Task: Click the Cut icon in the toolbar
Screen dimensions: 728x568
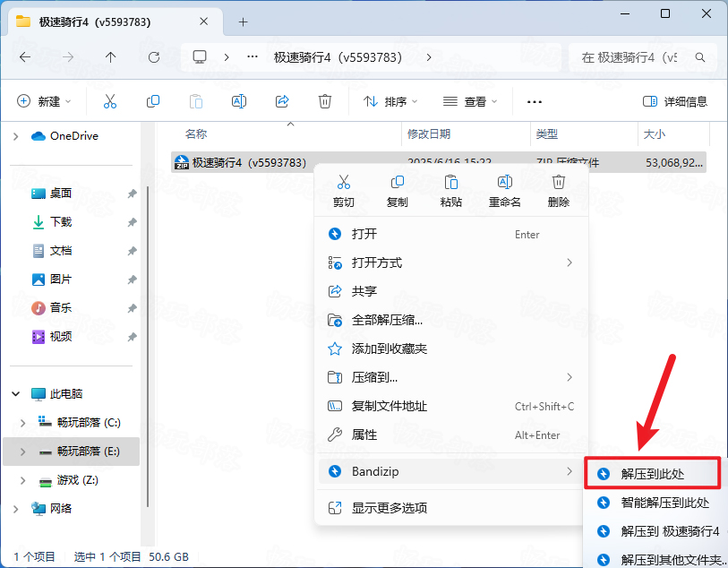Action: (110, 101)
